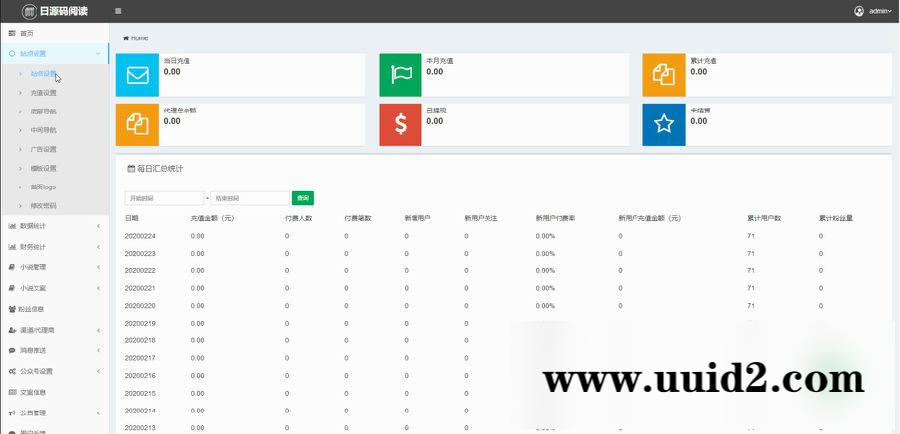This screenshot has width=900, height=434.
Task: Click the book icon beside 小说管理
Action: 12,267
